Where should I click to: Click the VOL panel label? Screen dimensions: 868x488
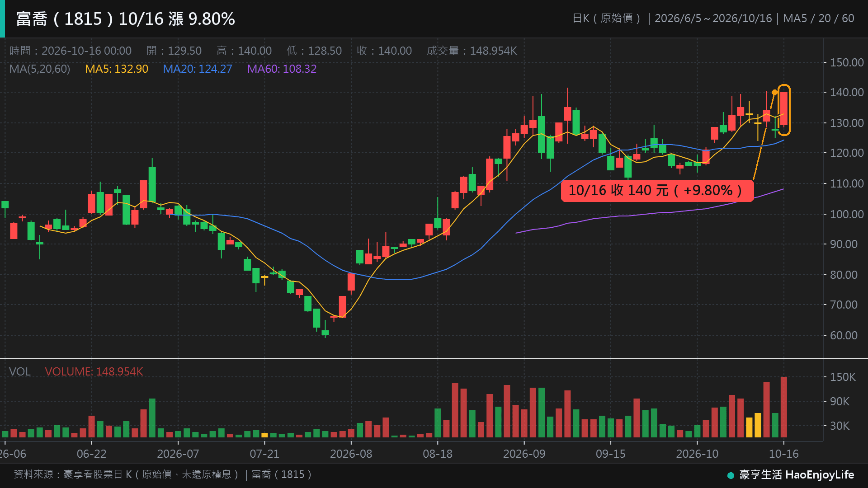click(x=20, y=372)
